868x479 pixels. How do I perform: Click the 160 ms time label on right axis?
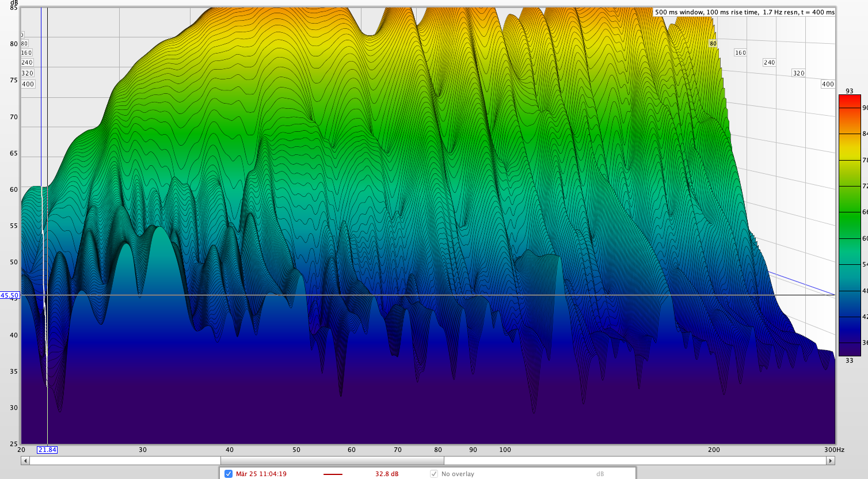[x=740, y=52]
